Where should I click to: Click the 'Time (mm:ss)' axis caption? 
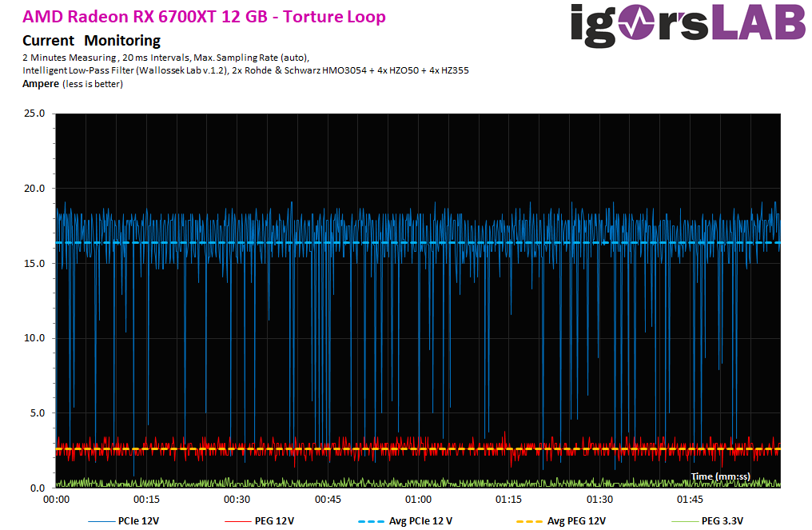720,476
